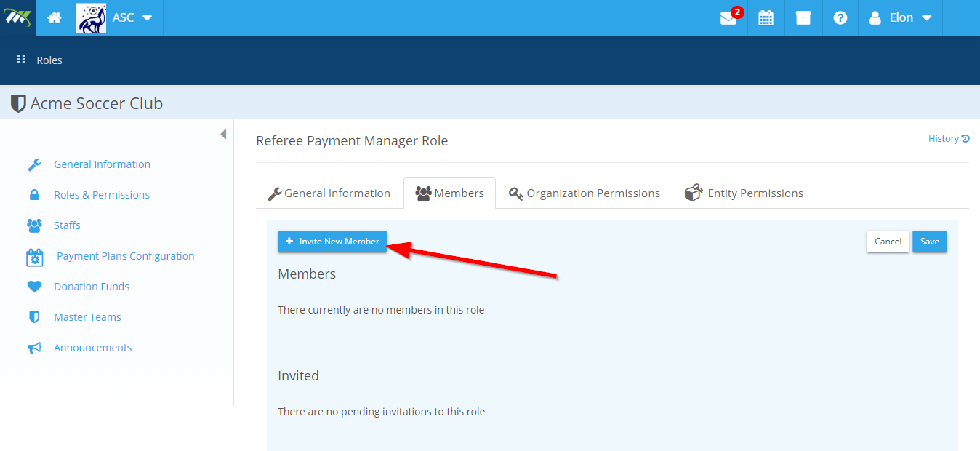The image size is (980, 451).
Task: Click the Roles grid handle icon
Action: [21, 60]
